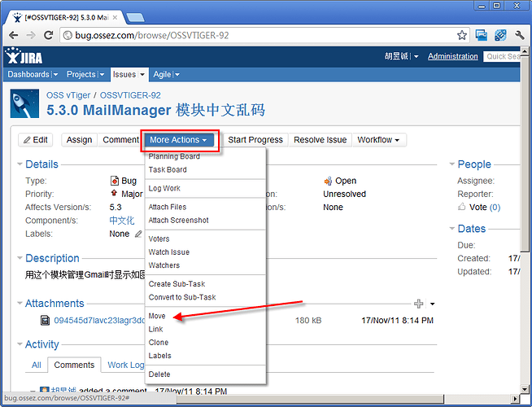
Task: Choose Attach Files menu item
Action: (205, 207)
